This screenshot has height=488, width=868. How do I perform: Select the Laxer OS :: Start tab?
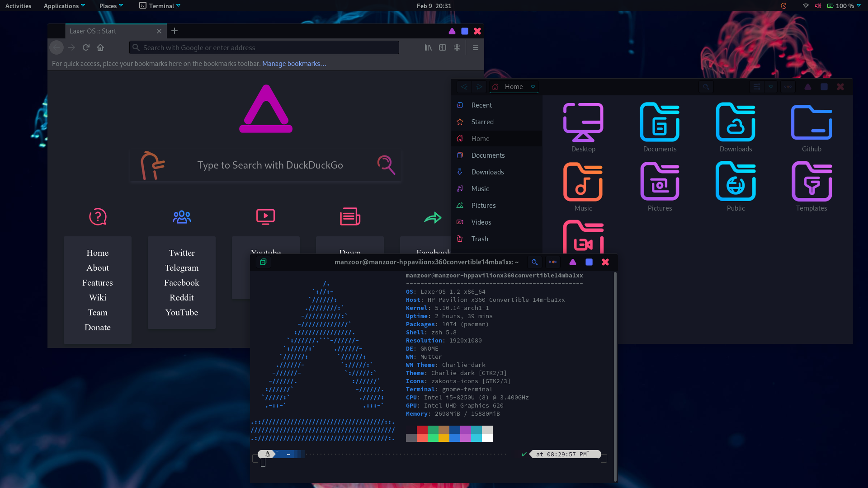[x=115, y=31]
